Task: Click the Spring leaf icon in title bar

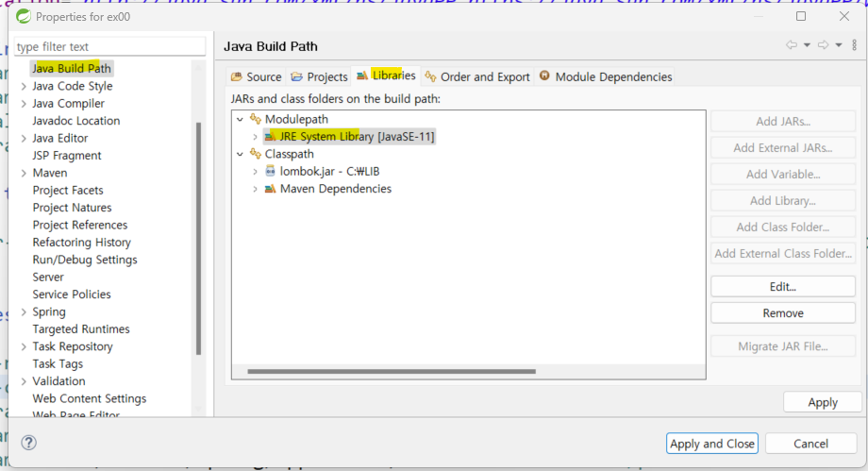Action: (x=24, y=17)
